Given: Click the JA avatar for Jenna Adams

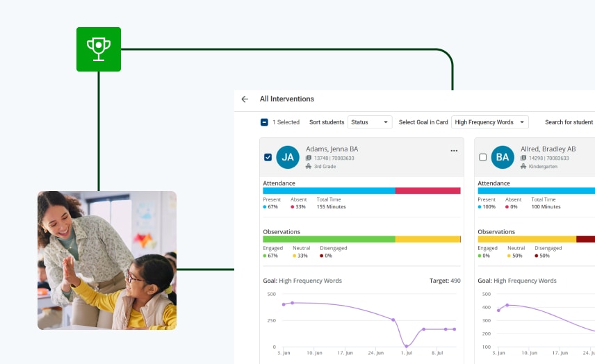Looking at the screenshot, I should [x=288, y=157].
